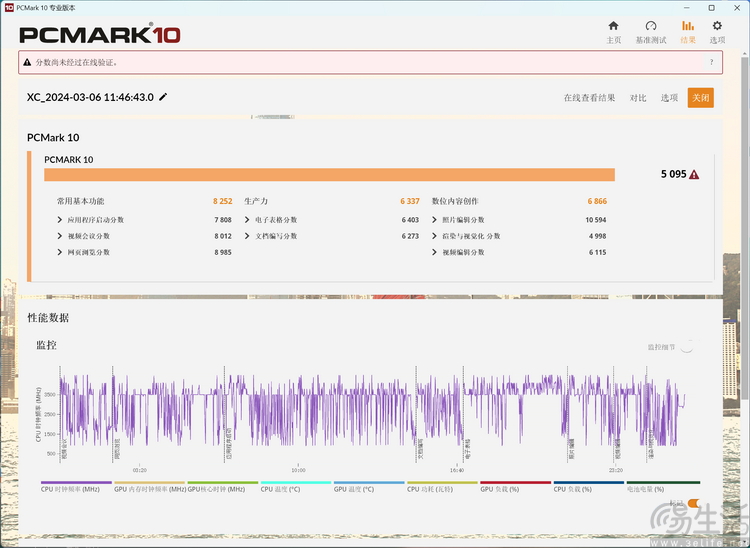Click the 数位内容创作 heading

(455, 201)
